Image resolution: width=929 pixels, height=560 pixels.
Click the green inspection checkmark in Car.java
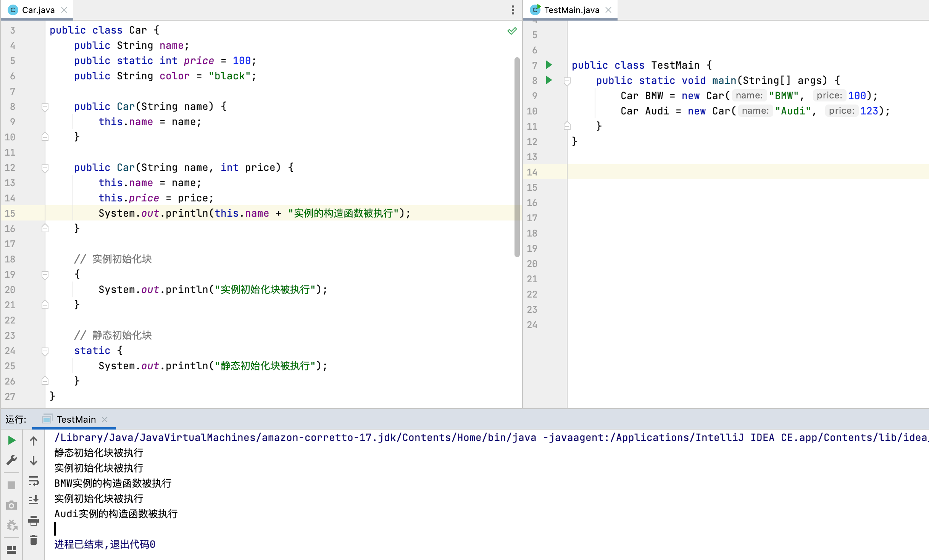pos(512,31)
